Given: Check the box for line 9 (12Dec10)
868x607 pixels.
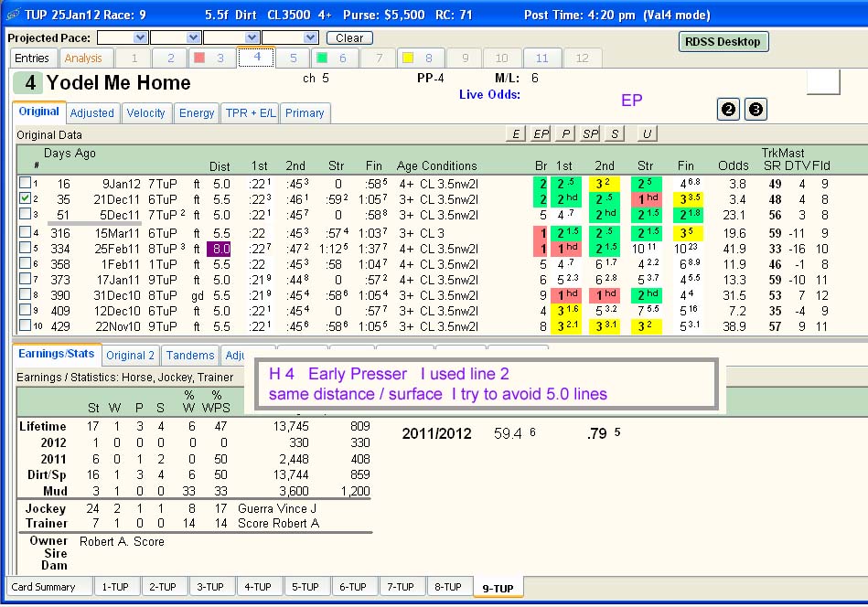Looking at the screenshot, I should 25,310.
